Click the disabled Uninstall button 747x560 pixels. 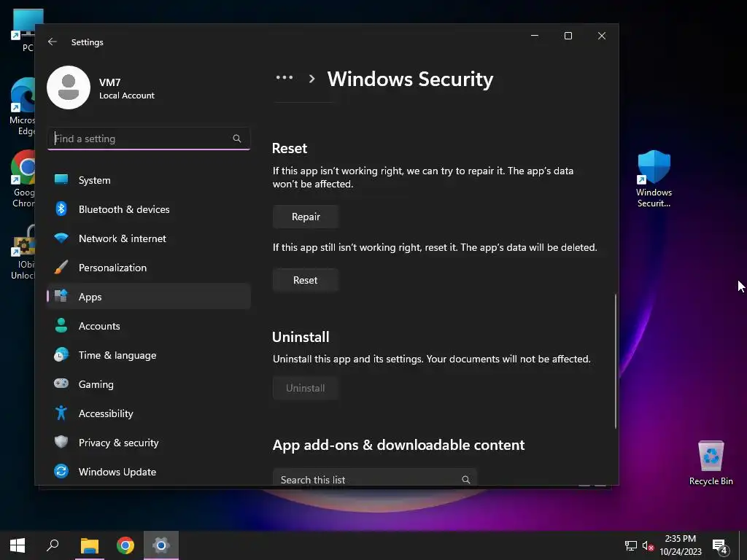click(306, 388)
